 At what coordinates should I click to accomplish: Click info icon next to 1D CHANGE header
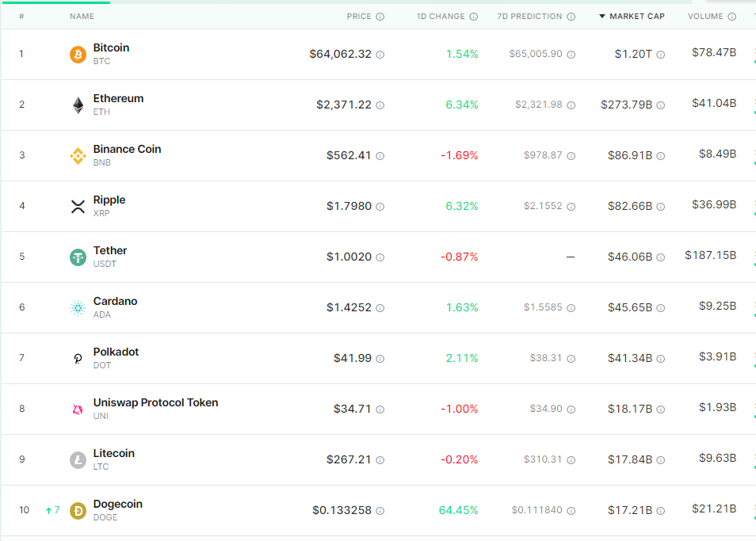coord(473,17)
